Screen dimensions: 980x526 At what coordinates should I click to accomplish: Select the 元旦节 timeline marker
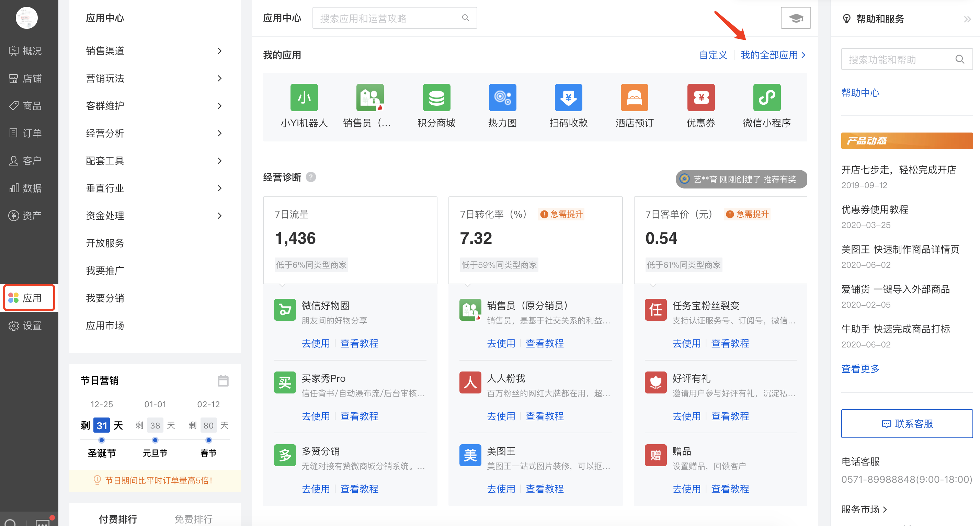click(155, 440)
